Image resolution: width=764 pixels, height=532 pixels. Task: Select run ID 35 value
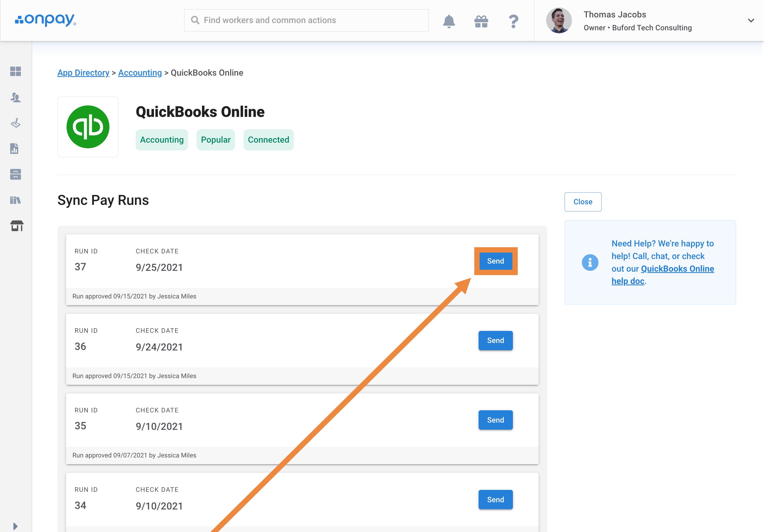point(80,426)
